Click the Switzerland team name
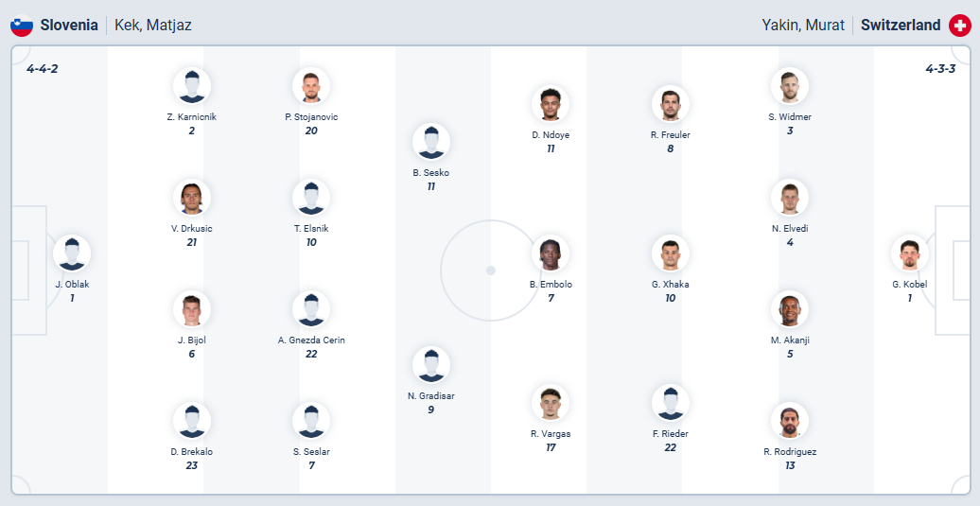Viewport: 980px width, 506px height. pyautogui.click(x=901, y=26)
